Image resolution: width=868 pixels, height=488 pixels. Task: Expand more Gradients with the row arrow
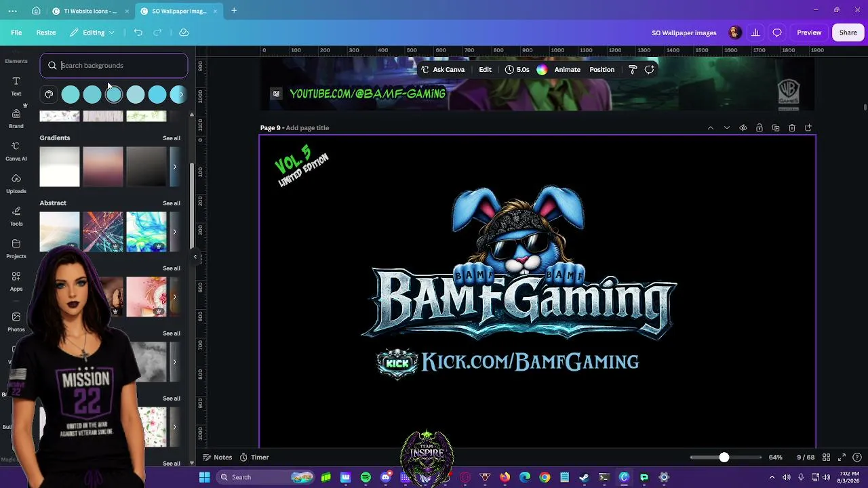tap(174, 167)
